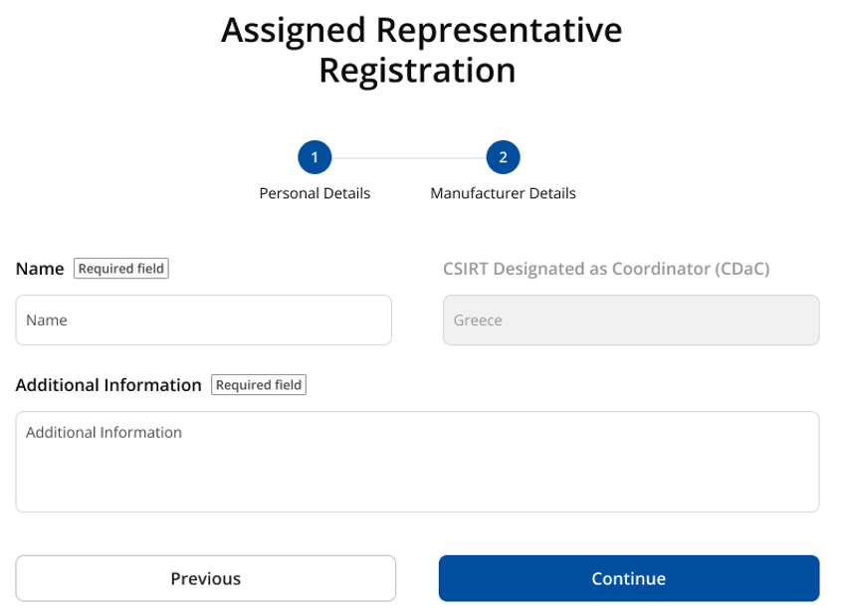The width and height of the screenshot is (843, 616).
Task: Go to the Manufacturer Details step label
Action: coord(503,193)
